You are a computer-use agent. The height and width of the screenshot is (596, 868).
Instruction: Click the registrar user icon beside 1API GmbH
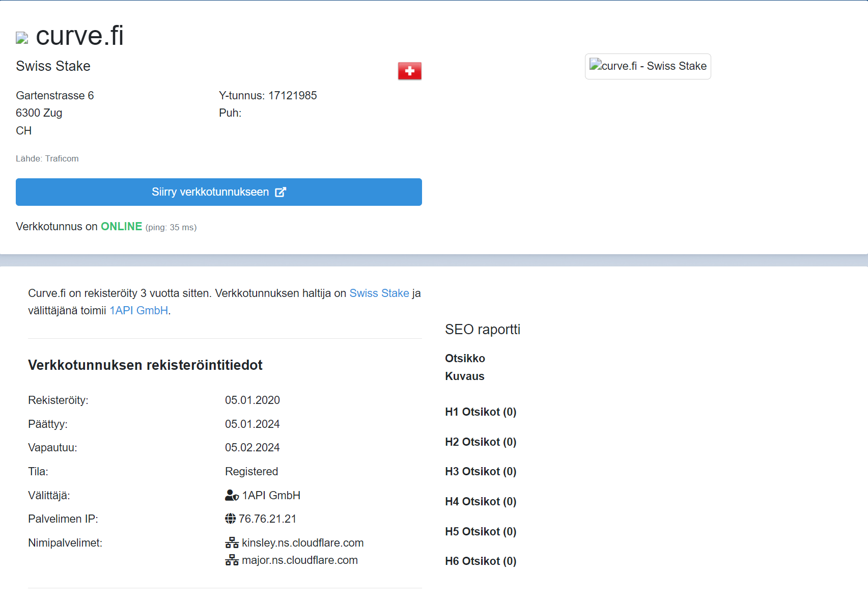(x=232, y=495)
